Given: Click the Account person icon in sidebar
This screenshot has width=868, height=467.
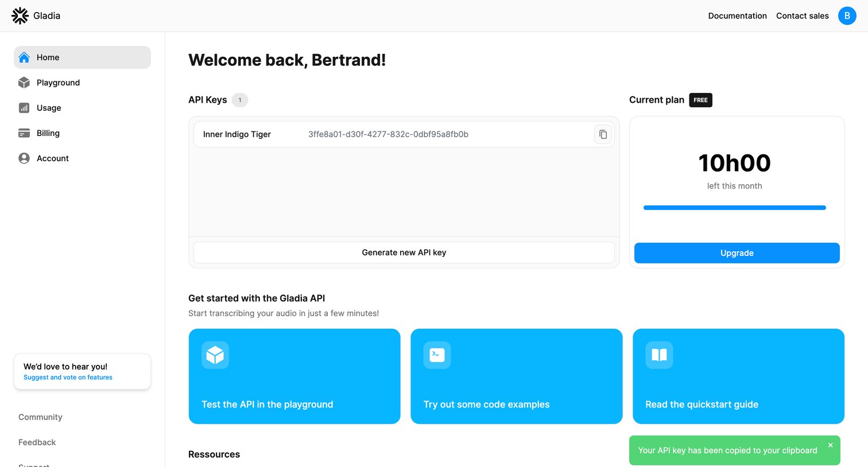Looking at the screenshot, I should 24,158.
